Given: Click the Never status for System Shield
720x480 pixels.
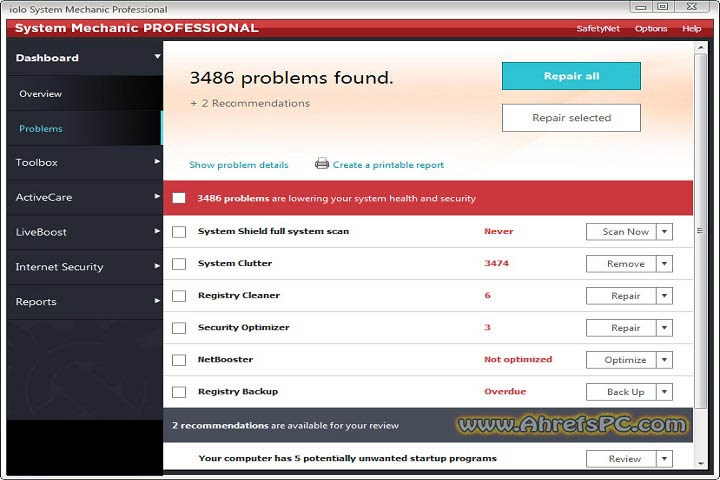Looking at the screenshot, I should point(499,231).
